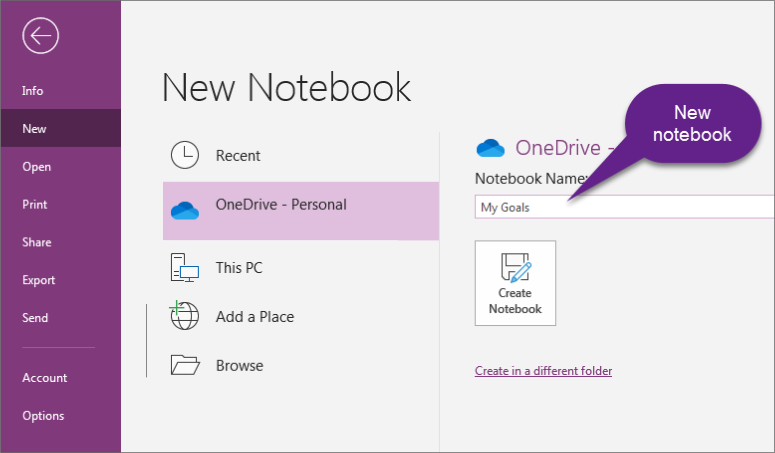Choose OneDrive - Personal location
The height and width of the screenshot is (453, 775).
[x=301, y=211]
